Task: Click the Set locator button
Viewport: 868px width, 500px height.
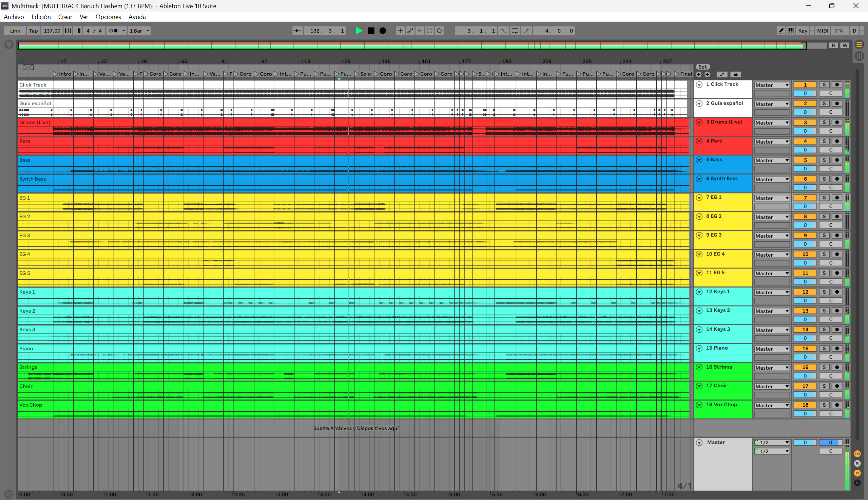Action: pos(702,67)
